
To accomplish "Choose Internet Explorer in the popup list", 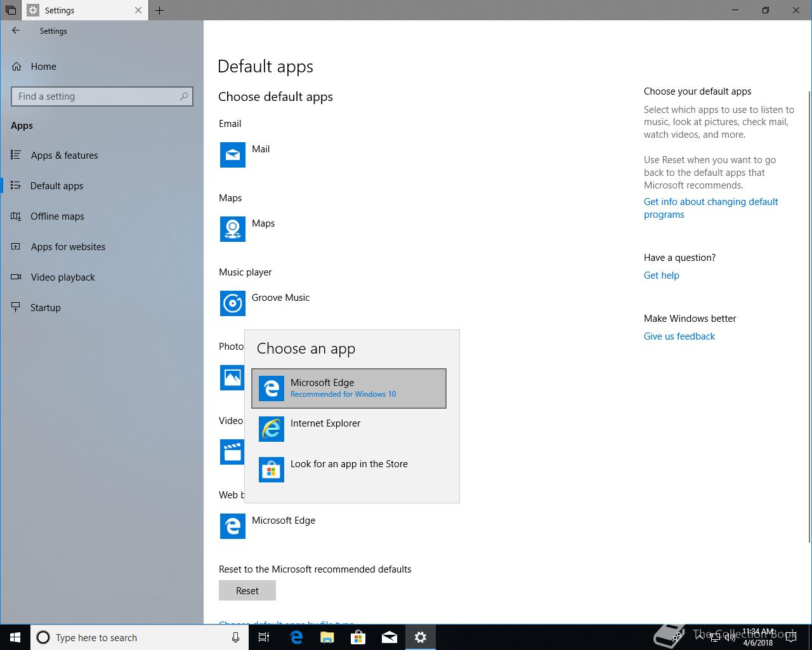I will 349,429.
